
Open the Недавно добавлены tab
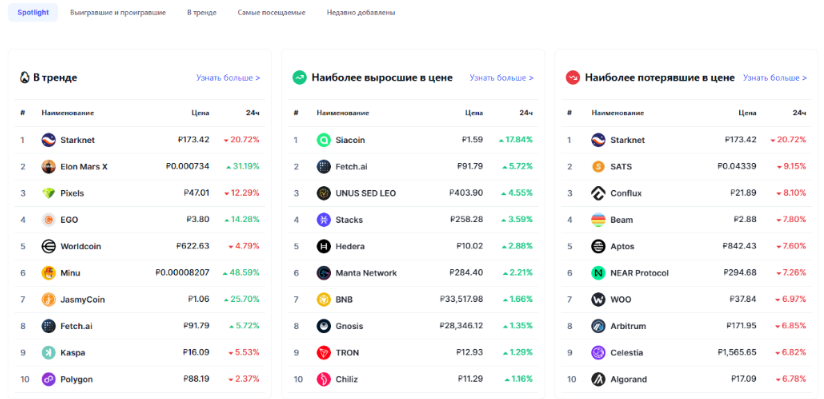[x=361, y=13]
